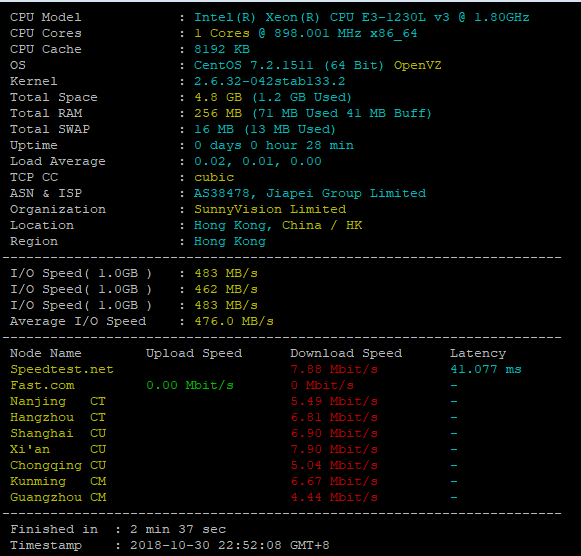
Task: Click the CPU Model value text
Action: point(362,17)
